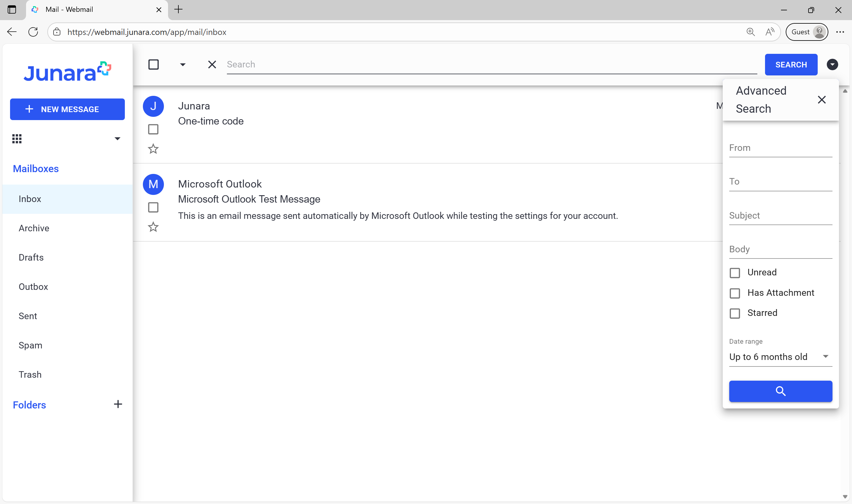Image resolution: width=852 pixels, height=504 pixels.
Task: Open browser Settings and more menu
Action: pos(840,32)
